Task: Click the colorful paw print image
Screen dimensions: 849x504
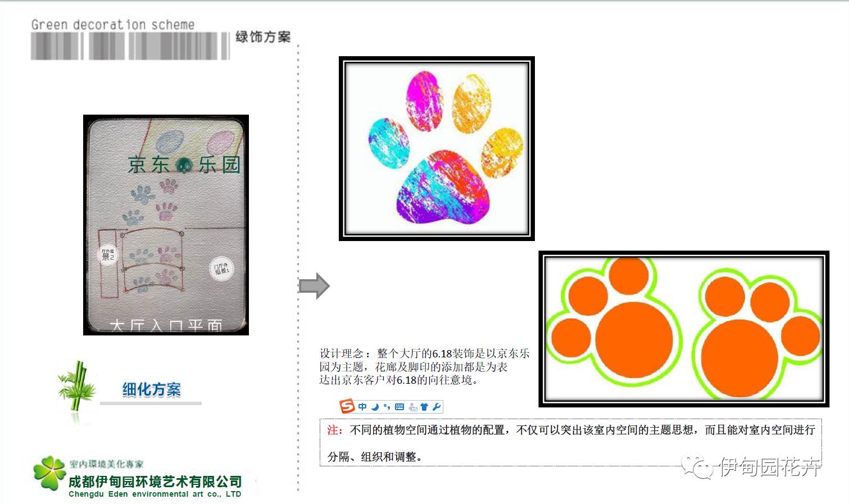Action: pyautogui.click(x=437, y=149)
